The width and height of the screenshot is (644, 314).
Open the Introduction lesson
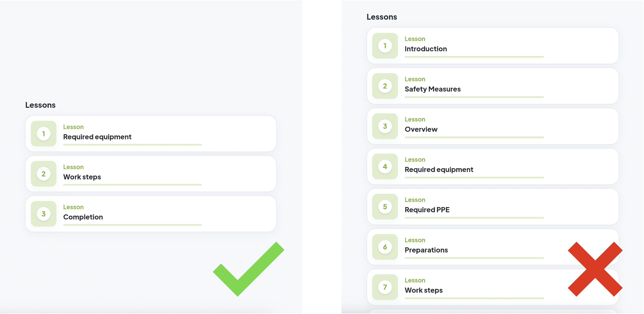[x=426, y=49]
